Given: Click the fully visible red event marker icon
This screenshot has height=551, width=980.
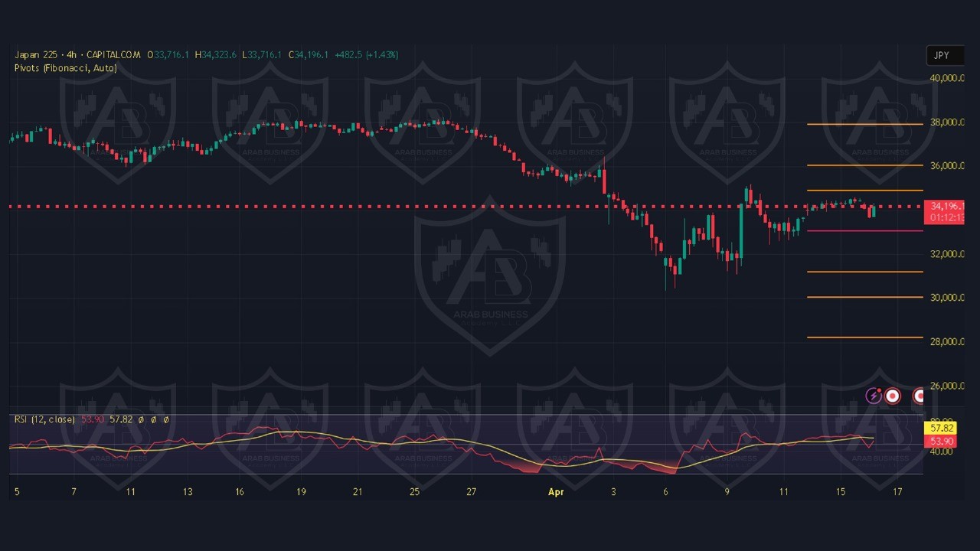Looking at the screenshot, I should (x=892, y=396).
